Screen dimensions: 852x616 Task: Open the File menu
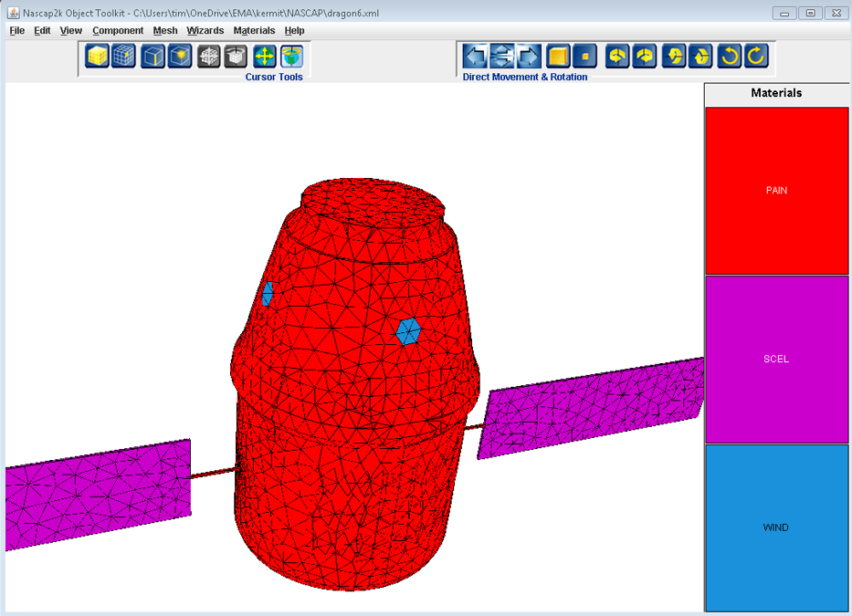tap(17, 31)
